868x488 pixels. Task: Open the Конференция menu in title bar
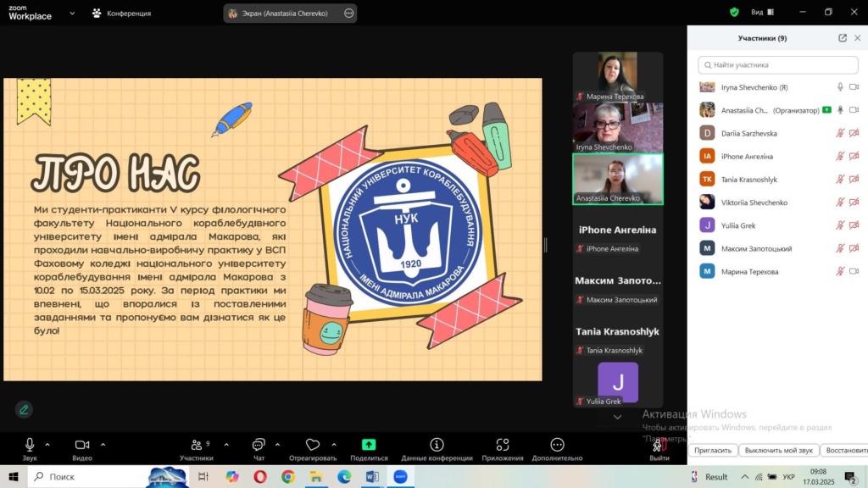tap(122, 13)
